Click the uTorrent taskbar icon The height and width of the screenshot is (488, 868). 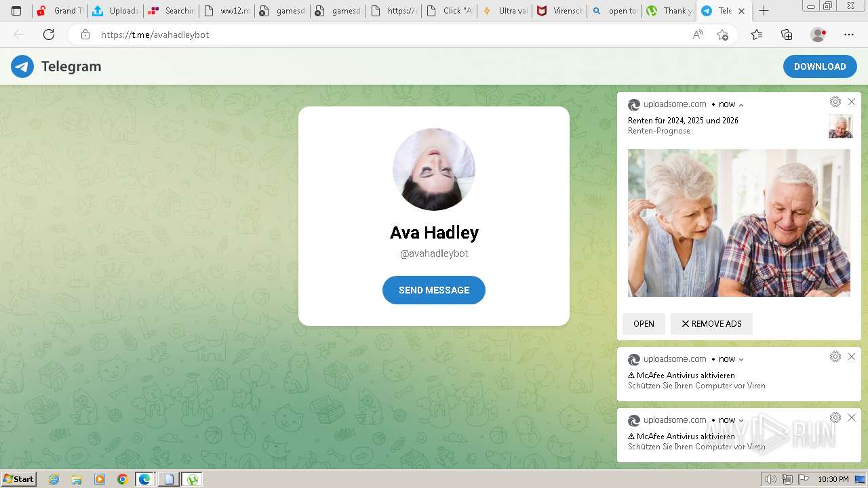(x=193, y=479)
